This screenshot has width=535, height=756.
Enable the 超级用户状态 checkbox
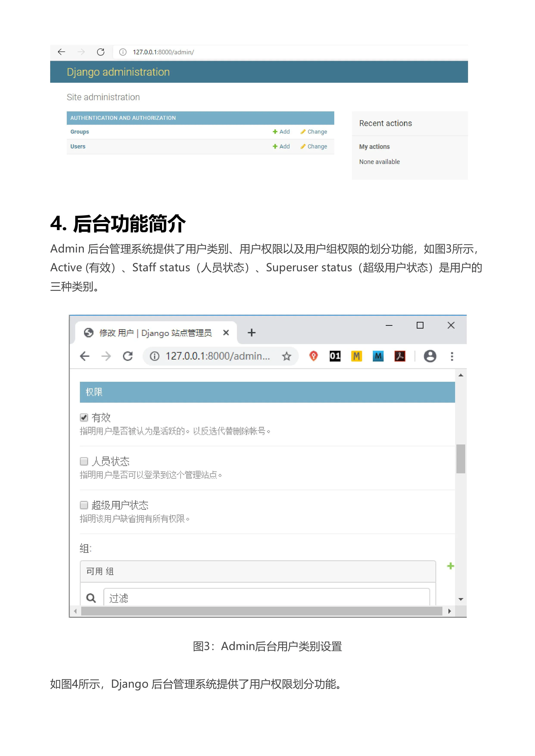coord(84,505)
